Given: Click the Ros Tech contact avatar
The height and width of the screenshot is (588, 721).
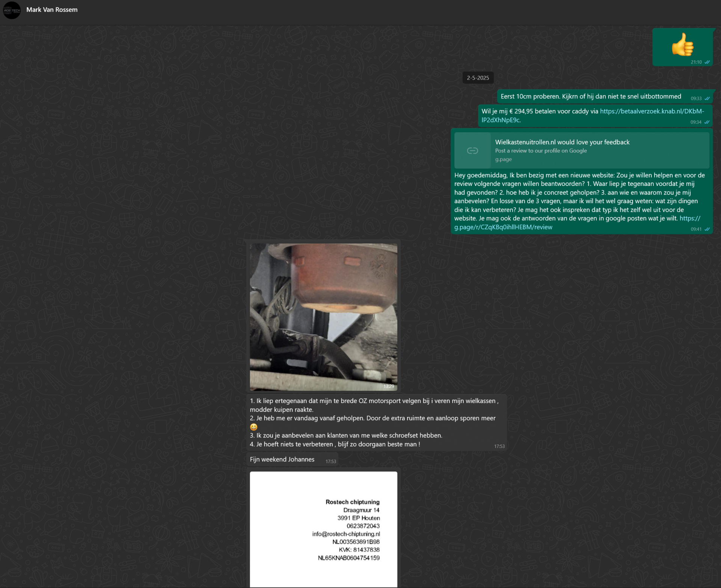Looking at the screenshot, I should pos(12,10).
